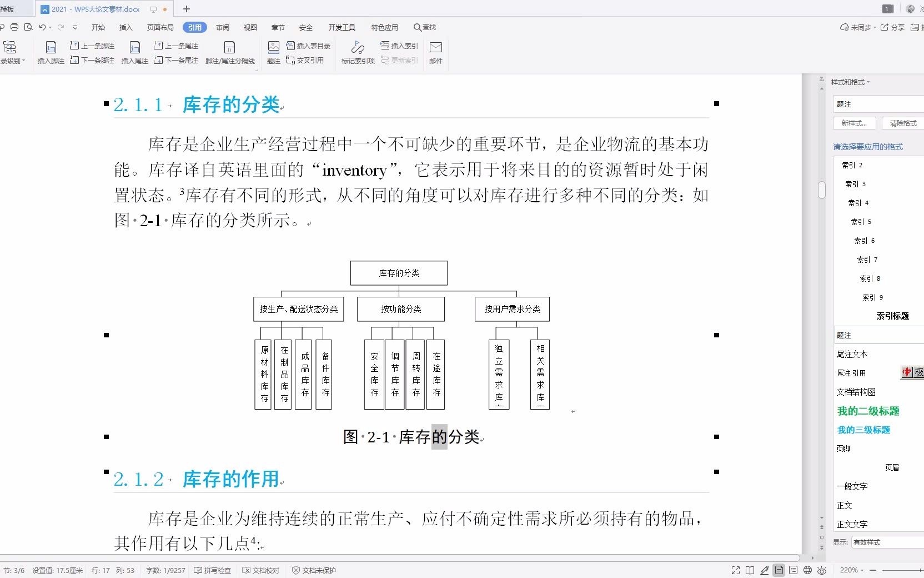Insert table of figures
Screen dimensions: 924x578
click(x=308, y=46)
